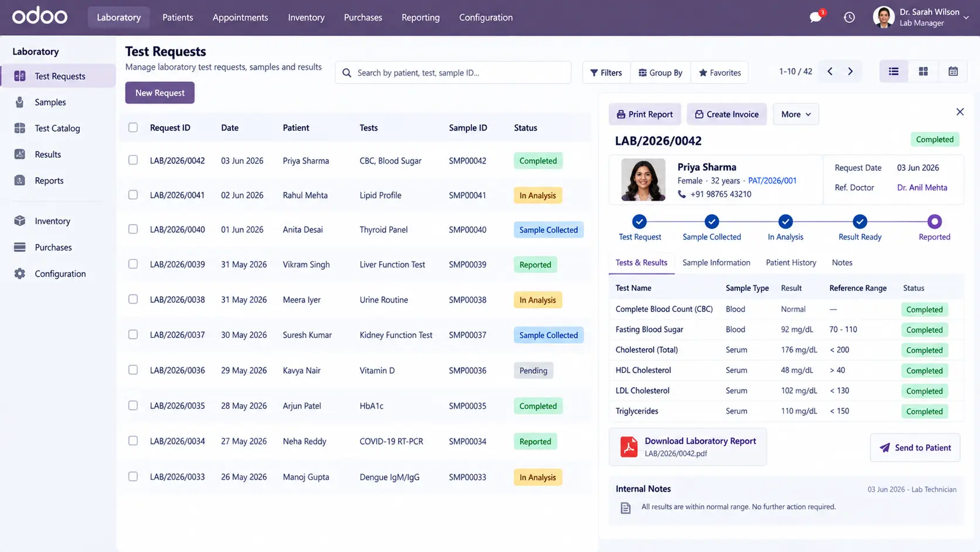The width and height of the screenshot is (980, 552).
Task: Open patient link PAT/2026/001
Action: (772, 181)
